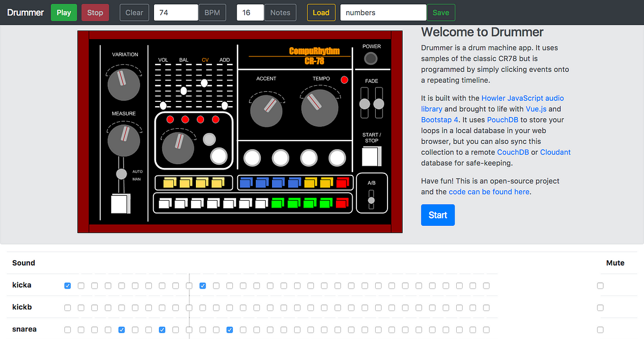Click the Drummer brand title in navbar

26,12
